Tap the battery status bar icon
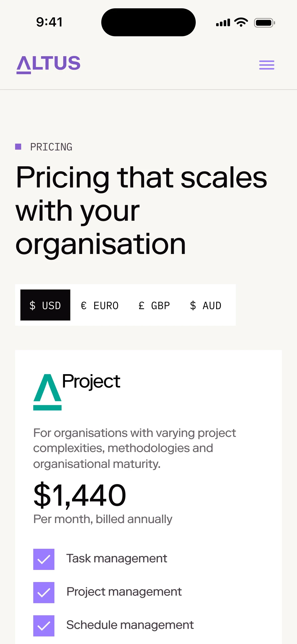The width and height of the screenshot is (297, 644). tap(265, 23)
